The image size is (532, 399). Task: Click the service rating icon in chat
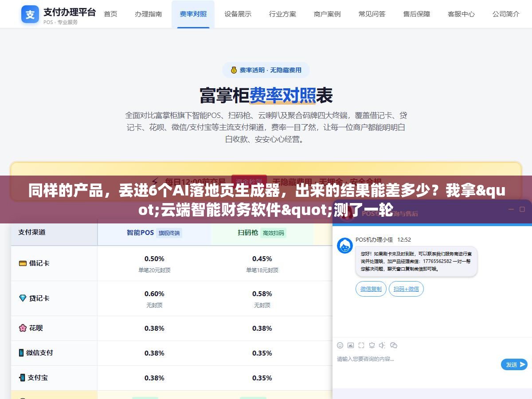372,345
